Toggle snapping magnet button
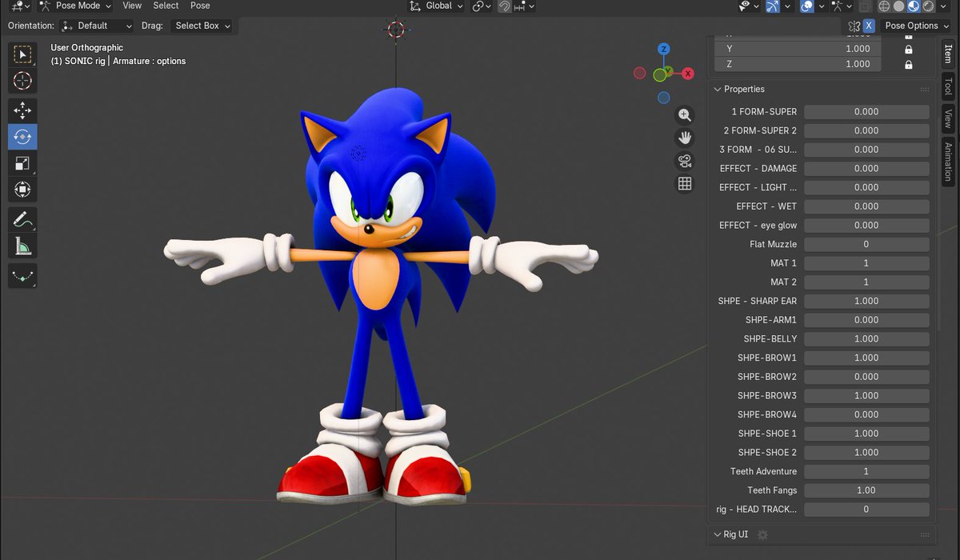 505,6
